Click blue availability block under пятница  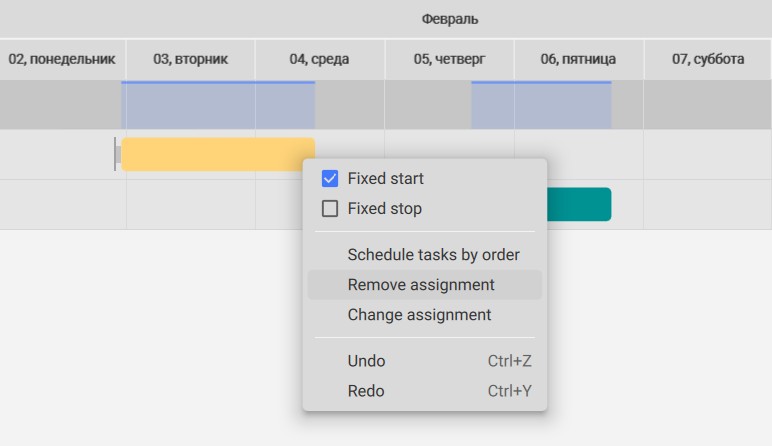(x=542, y=105)
